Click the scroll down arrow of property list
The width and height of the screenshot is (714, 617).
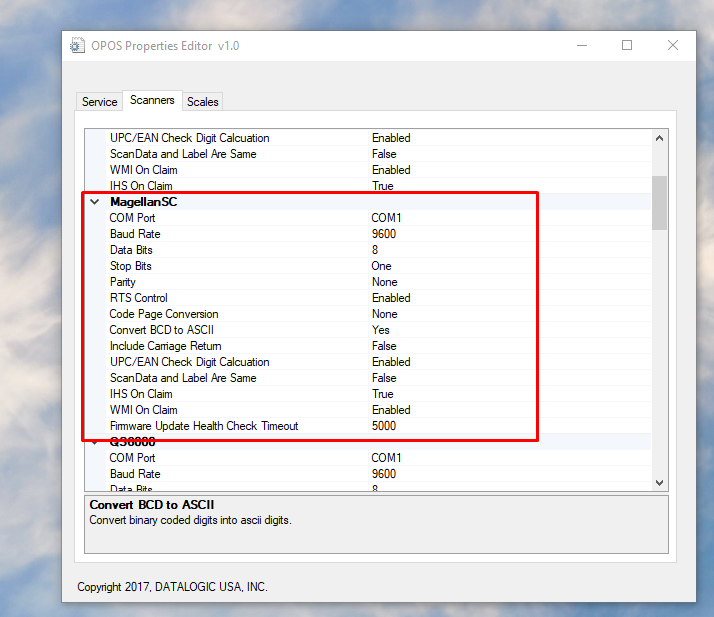(x=659, y=482)
